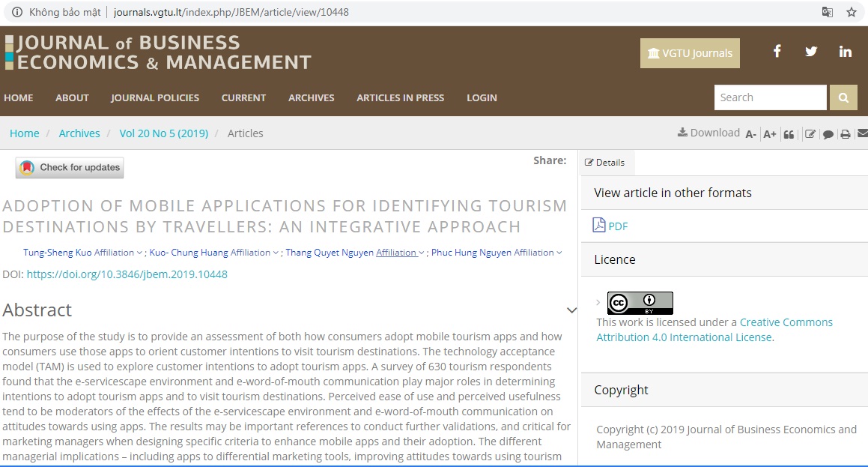Viewport: 868px width, 467px height.
Task: Click the Copyright section heading
Action: (x=621, y=390)
